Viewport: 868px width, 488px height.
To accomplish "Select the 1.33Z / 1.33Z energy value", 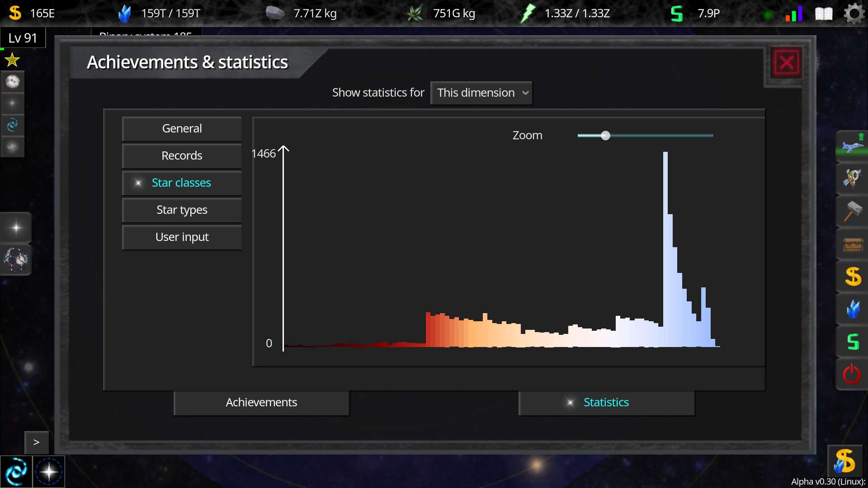I will pos(577,14).
